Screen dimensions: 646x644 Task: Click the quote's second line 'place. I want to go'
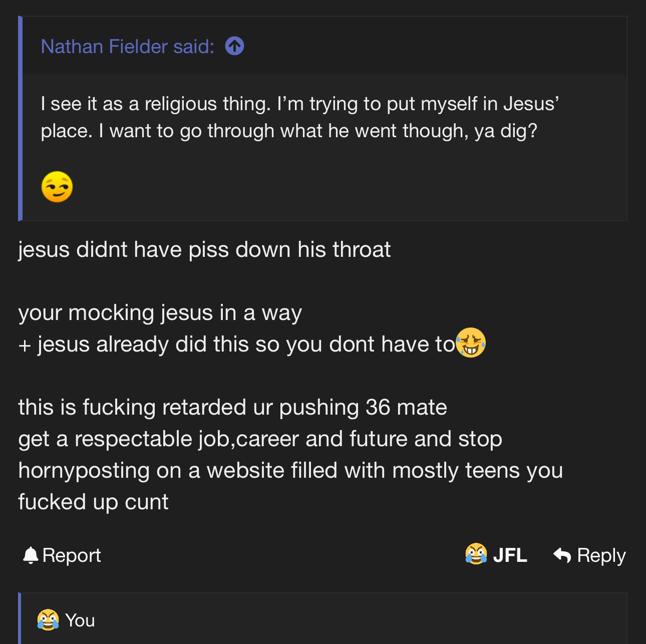pos(288,131)
